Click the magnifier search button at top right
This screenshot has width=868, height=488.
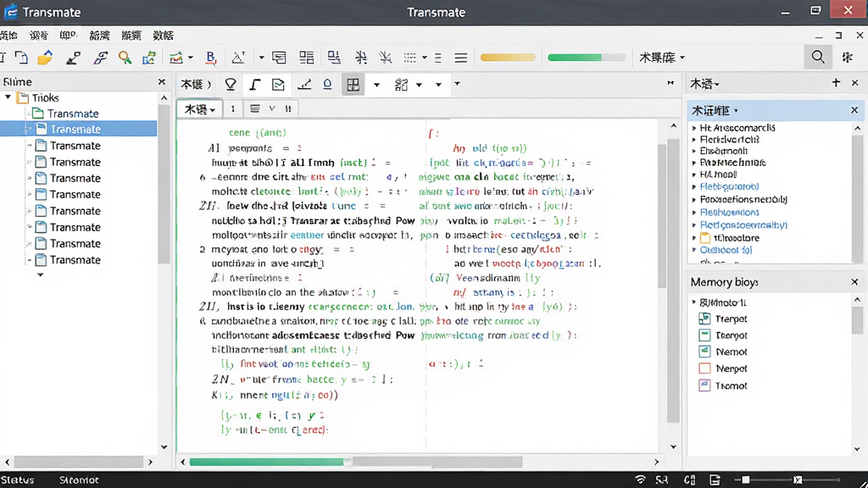coord(818,57)
